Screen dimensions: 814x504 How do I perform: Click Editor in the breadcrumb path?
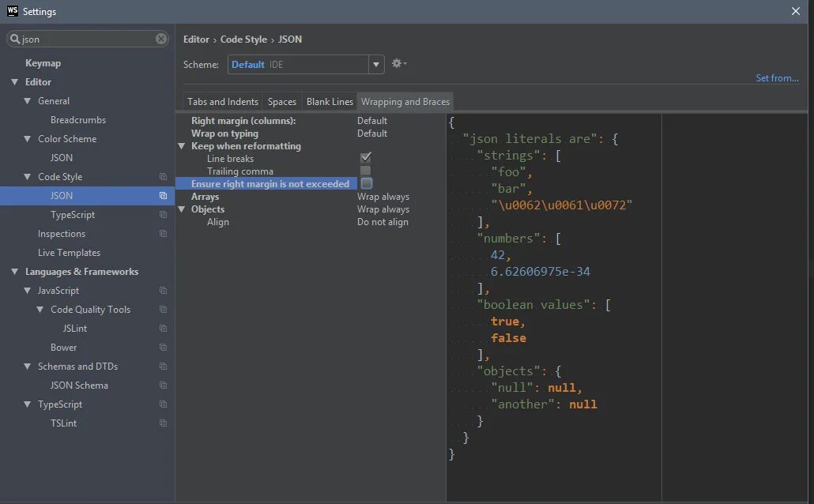pos(196,39)
